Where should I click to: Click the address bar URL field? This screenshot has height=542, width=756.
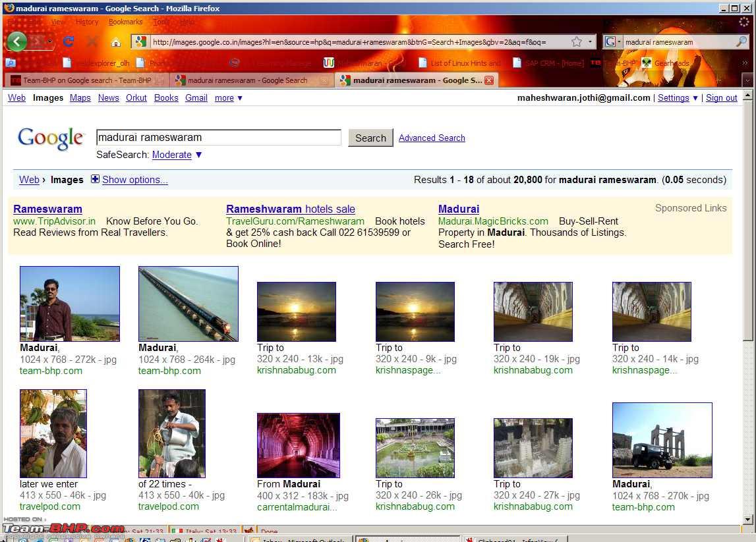pyautogui.click(x=359, y=42)
